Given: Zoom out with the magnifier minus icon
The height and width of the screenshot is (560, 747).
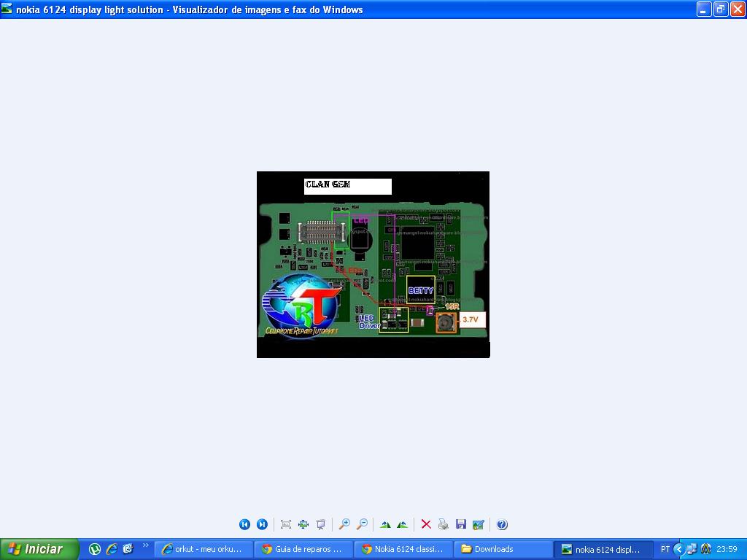Looking at the screenshot, I should [362, 524].
